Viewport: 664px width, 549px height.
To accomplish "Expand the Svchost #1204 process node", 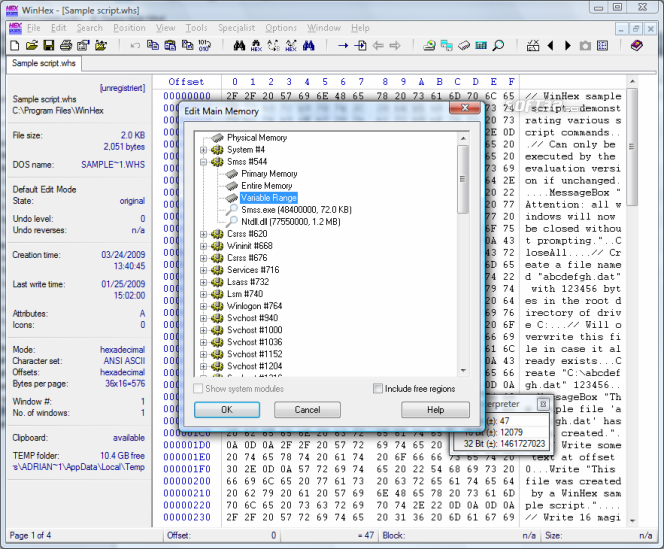I will (204, 366).
